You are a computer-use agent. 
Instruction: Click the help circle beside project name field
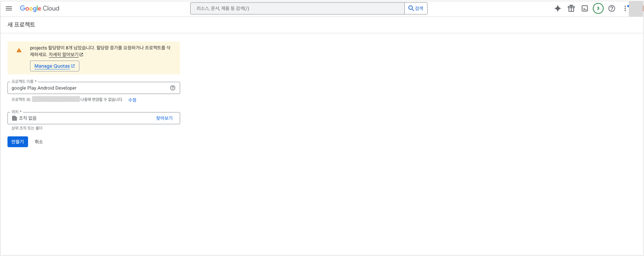click(x=173, y=88)
